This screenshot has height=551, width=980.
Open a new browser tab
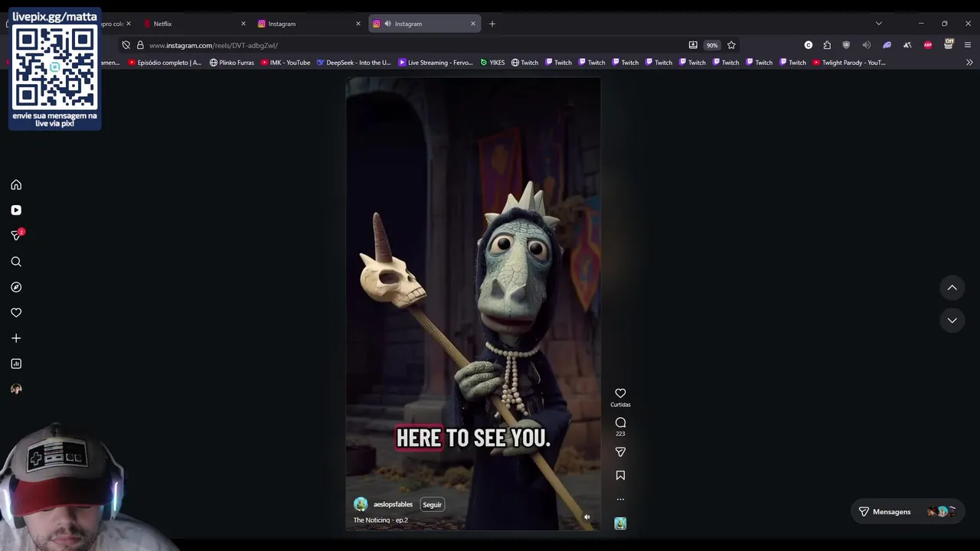click(492, 24)
